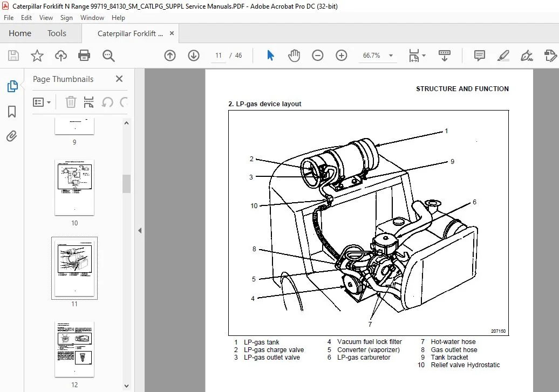Click the Save file icon

13,56
